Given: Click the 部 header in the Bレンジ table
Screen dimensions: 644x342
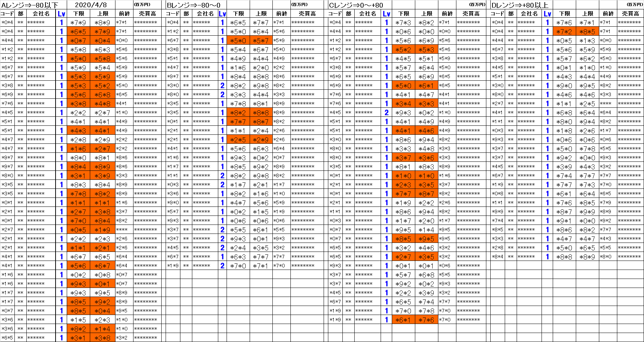Looking at the screenshot, I should [x=186, y=14].
